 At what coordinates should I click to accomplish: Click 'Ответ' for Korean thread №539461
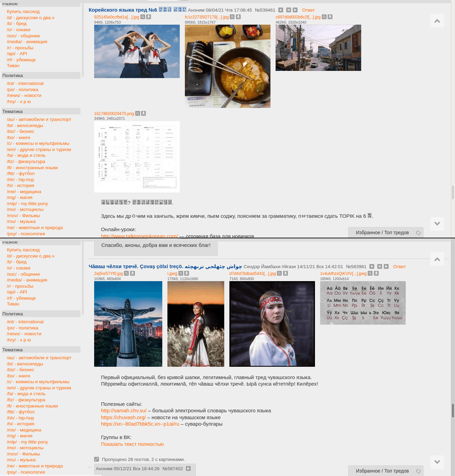tap(308, 10)
